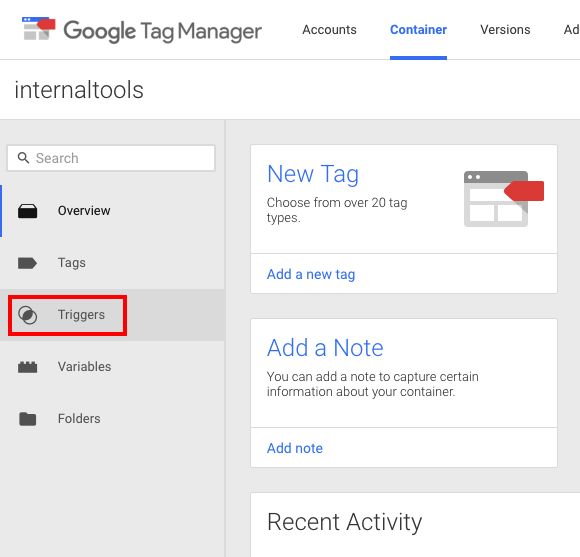
Task: Select Tags in the sidebar
Action: [112, 263]
